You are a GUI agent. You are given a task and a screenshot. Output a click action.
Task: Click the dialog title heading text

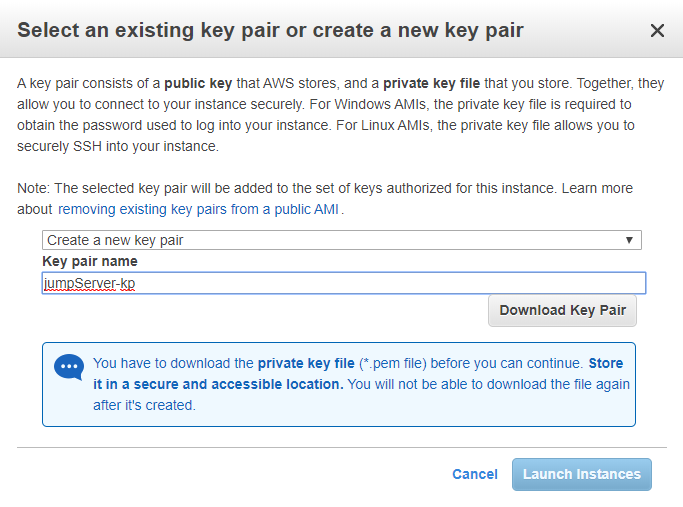(x=270, y=31)
